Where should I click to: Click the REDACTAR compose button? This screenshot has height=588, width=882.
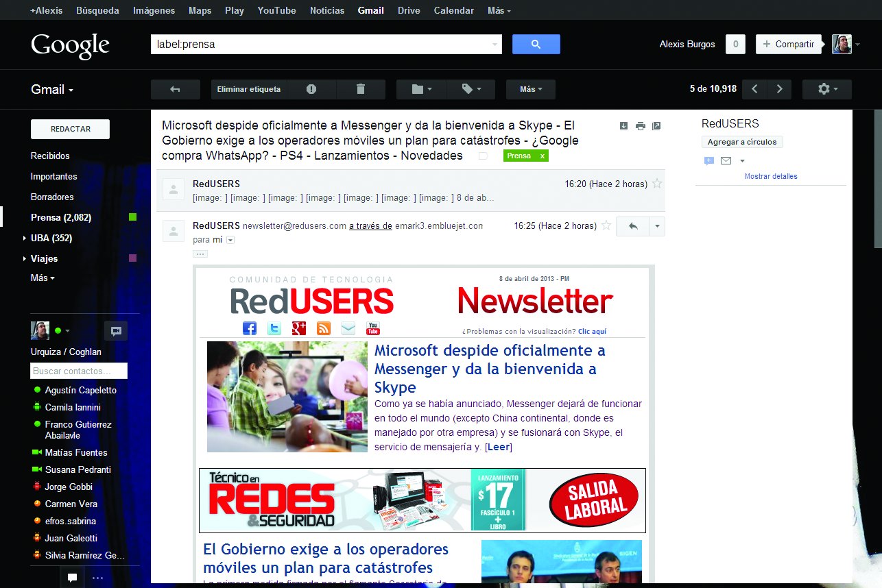tap(70, 129)
